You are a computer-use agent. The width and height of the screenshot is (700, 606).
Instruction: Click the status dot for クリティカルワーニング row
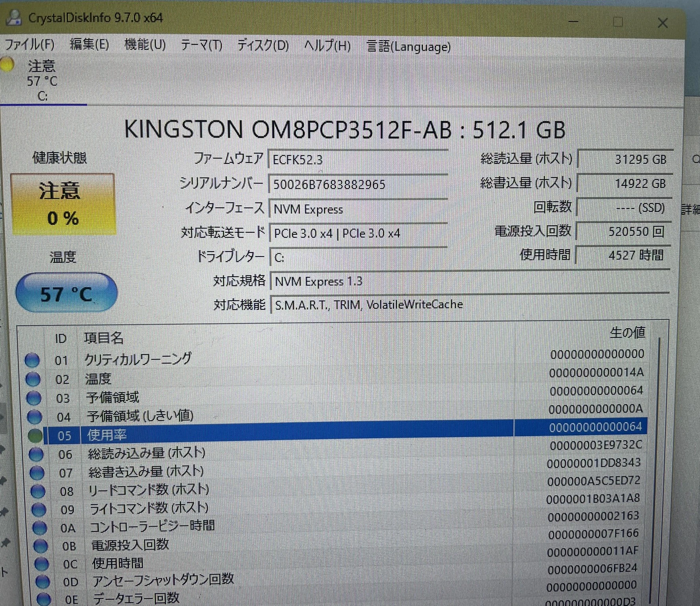point(32,360)
